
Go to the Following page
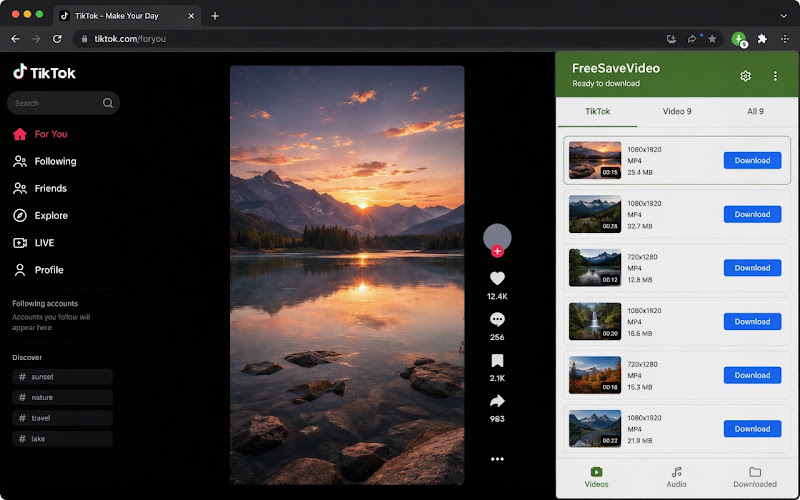click(x=45, y=161)
